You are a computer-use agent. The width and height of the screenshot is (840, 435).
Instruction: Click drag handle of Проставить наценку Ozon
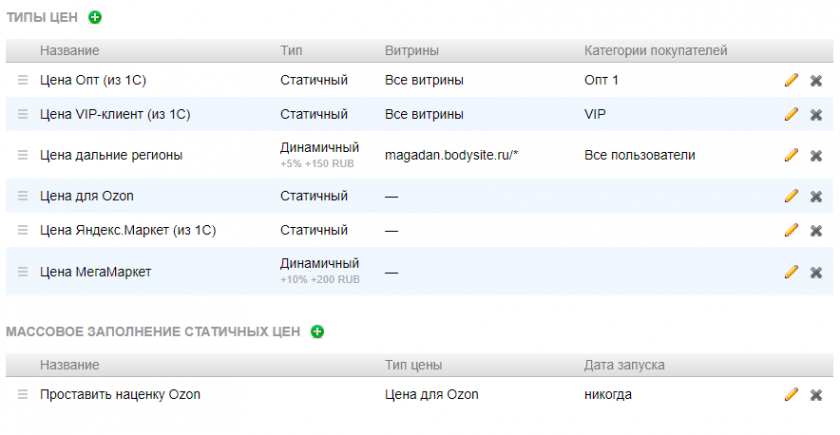click(x=22, y=394)
